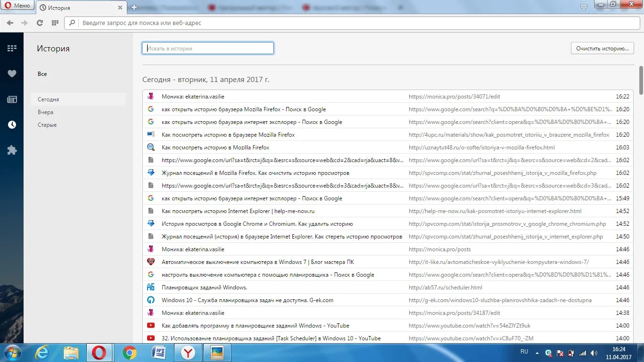Click the address bar search field
The height and width of the screenshot is (362, 644).
pos(353,23)
